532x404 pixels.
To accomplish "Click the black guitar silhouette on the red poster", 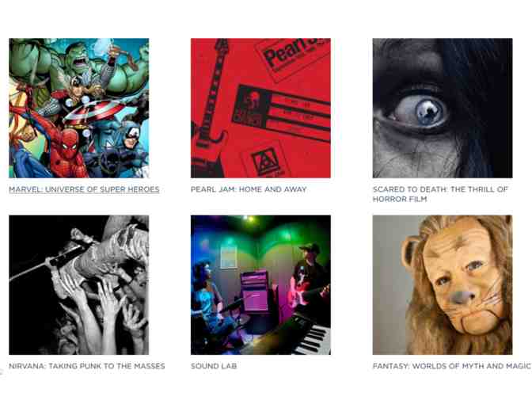I will click(x=211, y=109).
